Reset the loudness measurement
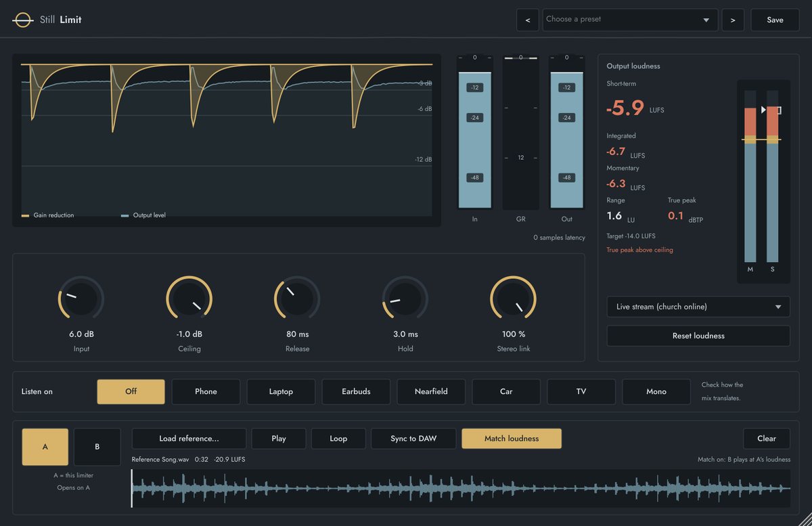The height and width of the screenshot is (526, 812). click(698, 336)
